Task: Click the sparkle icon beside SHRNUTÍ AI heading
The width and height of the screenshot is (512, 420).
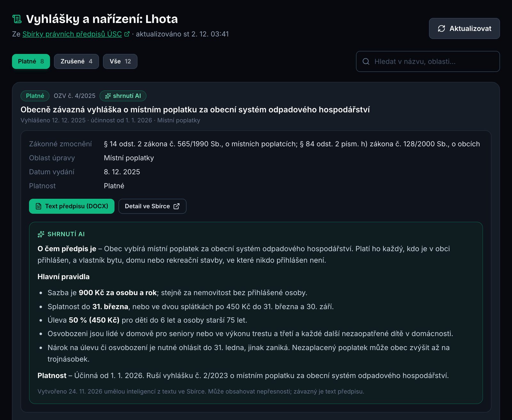Action: point(41,234)
